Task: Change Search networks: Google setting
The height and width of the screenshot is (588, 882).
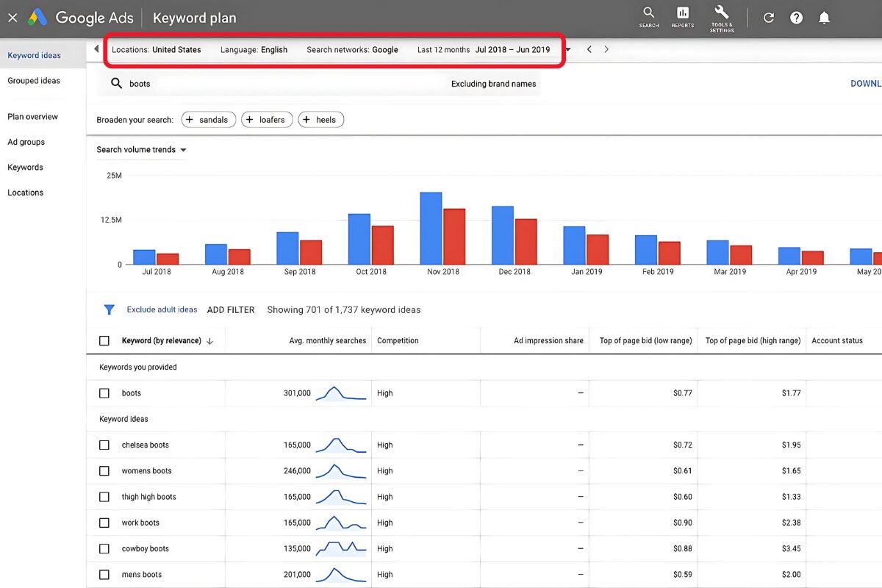Action: pos(352,50)
